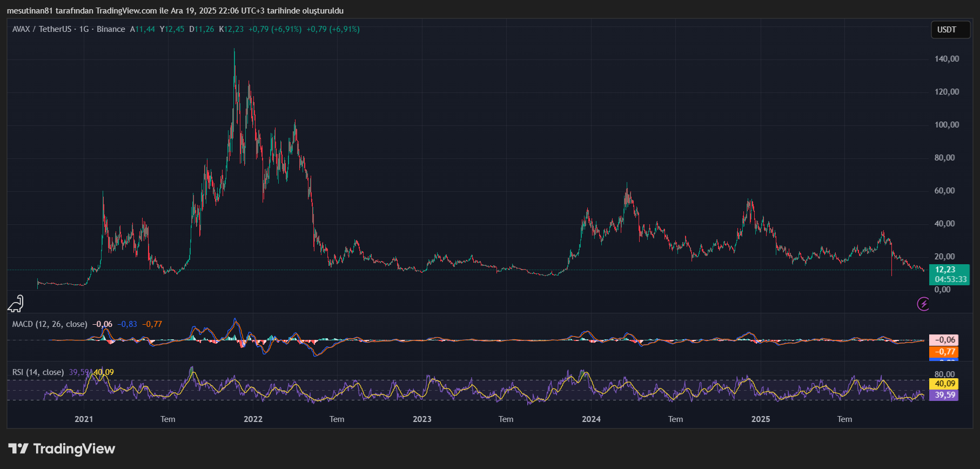
Task: Click the 140,00 level on price axis
Action: 947,59
